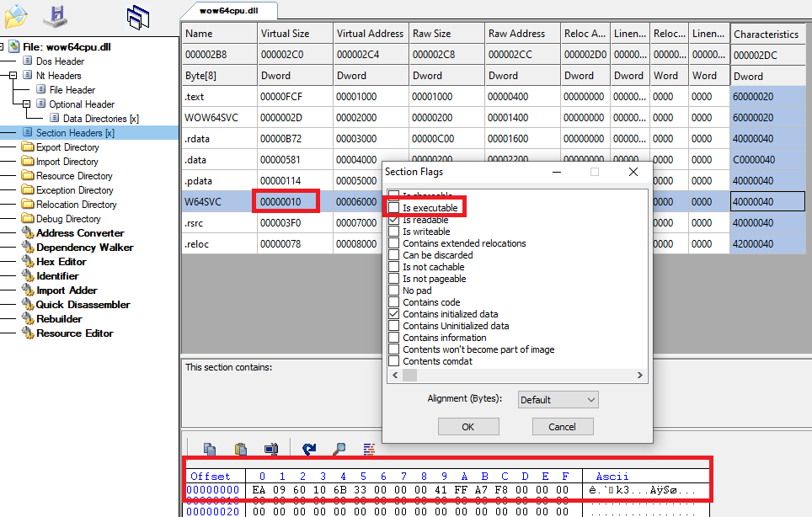Click the cascading windows toolbar icon
Viewport: 812px width, 517px height.
pyautogui.click(x=138, y=17)
